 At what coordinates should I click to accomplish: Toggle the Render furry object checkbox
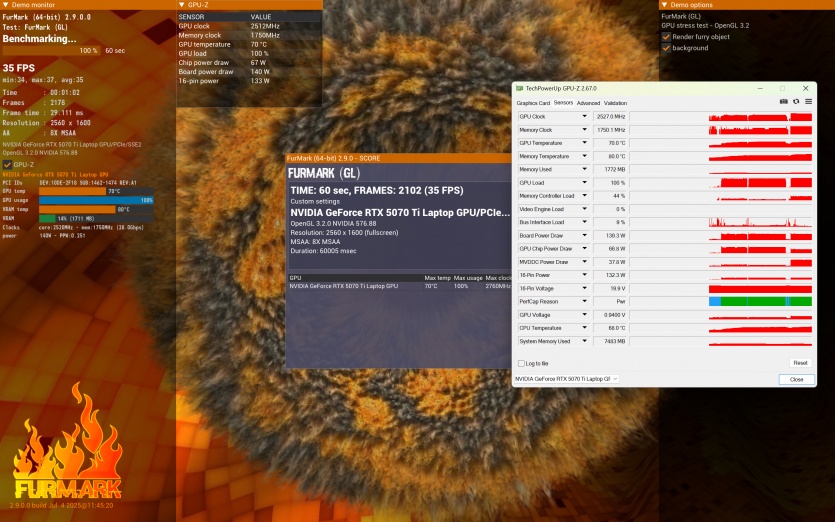666,37
